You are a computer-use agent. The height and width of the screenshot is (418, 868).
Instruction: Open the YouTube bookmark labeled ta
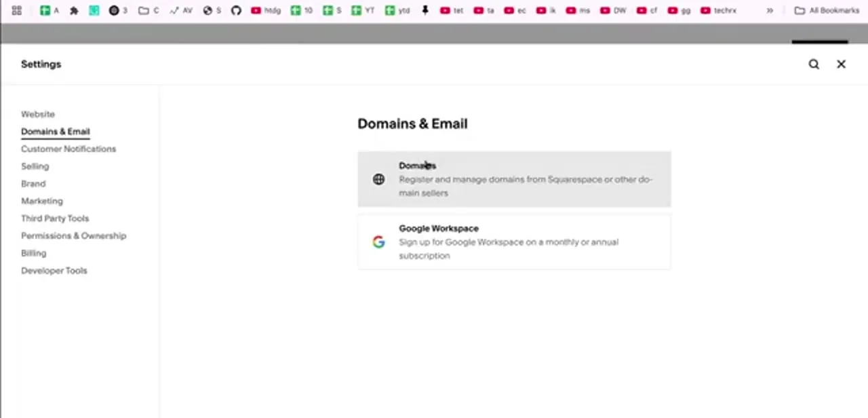(484, 10)
